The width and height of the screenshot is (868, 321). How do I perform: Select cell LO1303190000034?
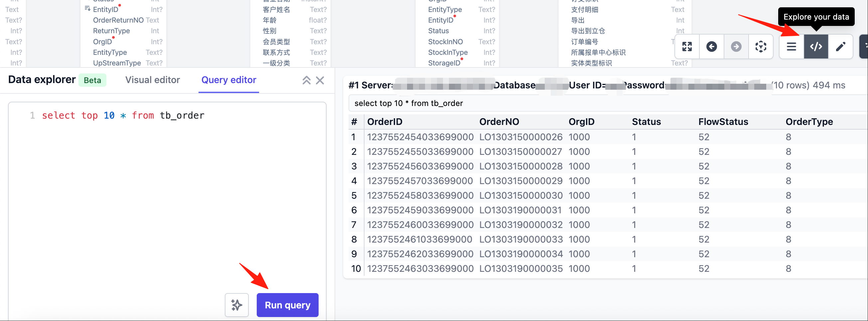click(x=520, y=254)
